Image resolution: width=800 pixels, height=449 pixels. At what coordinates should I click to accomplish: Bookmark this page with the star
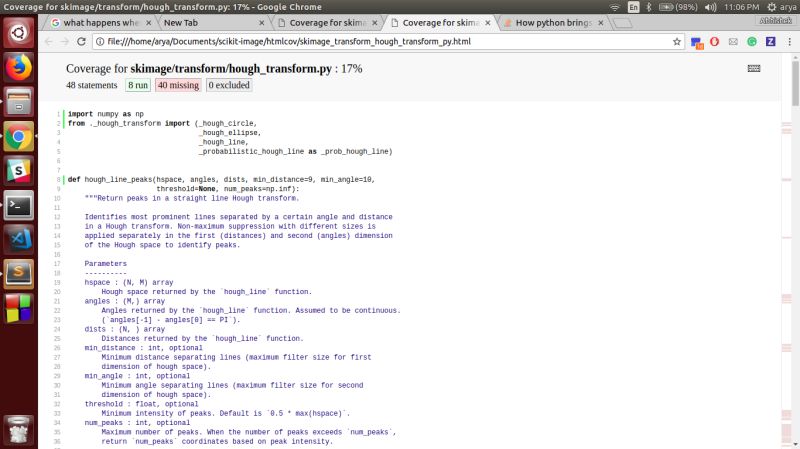click(x=677, y=42)
